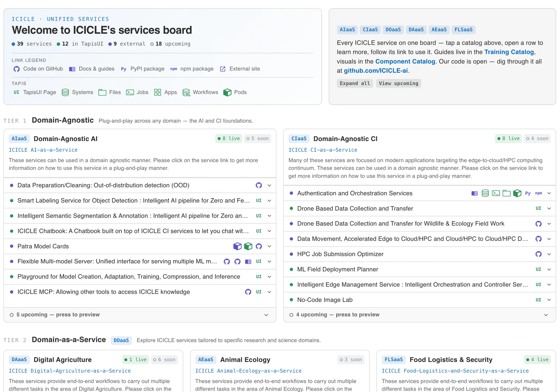Viewport: 560px width, 392px height.
Task: Expand the 4 upcoming preview bar
Action: coord(419,315)
